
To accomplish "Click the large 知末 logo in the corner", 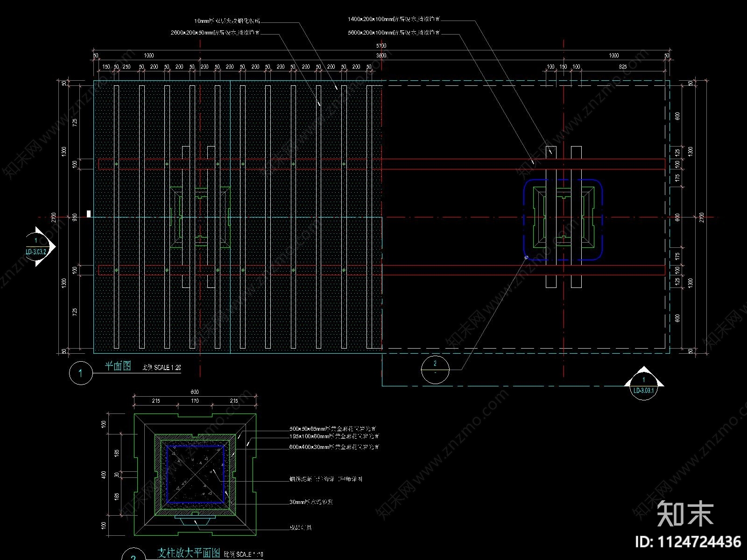I will (x=685, y=513).
